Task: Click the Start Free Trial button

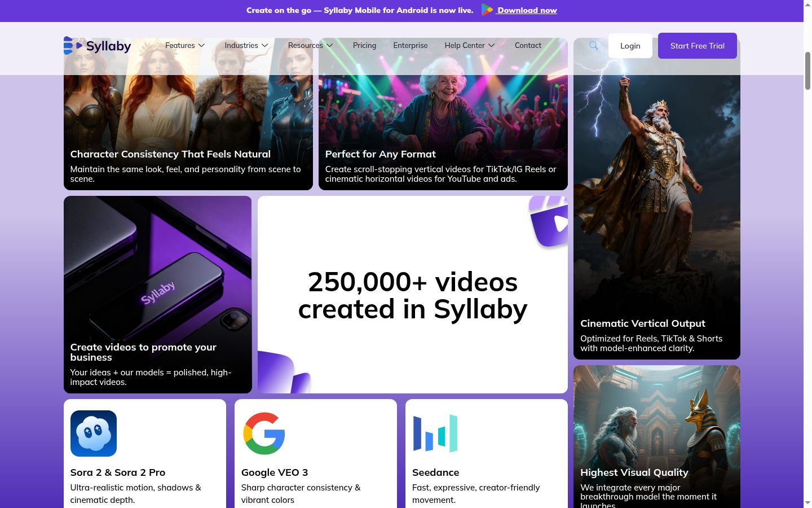Action: point(698,46)
